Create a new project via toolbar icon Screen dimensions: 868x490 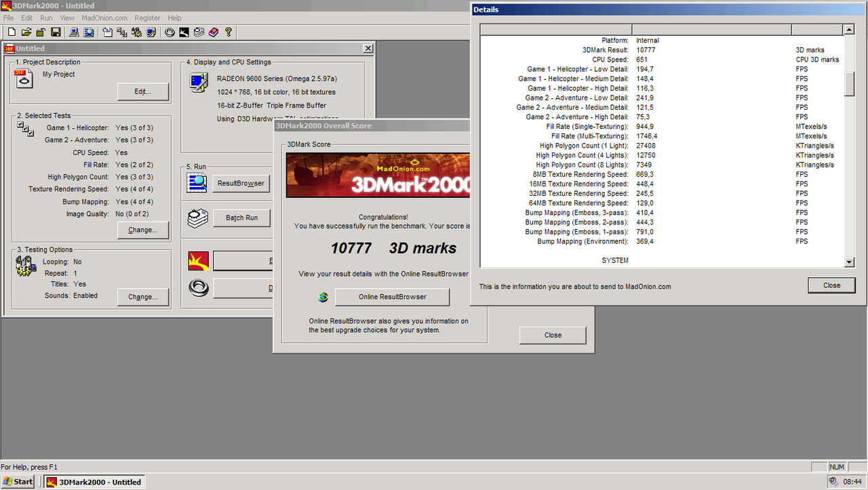[11, 32]
